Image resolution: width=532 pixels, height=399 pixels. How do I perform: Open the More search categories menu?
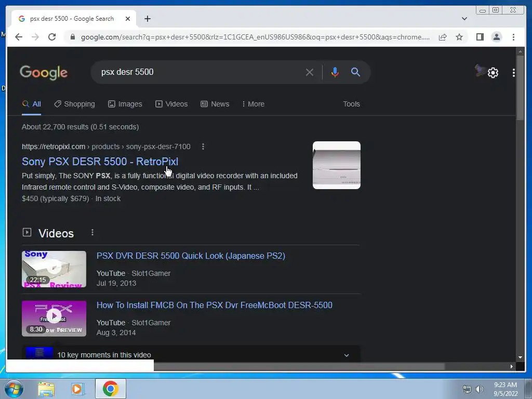[253, 104]
